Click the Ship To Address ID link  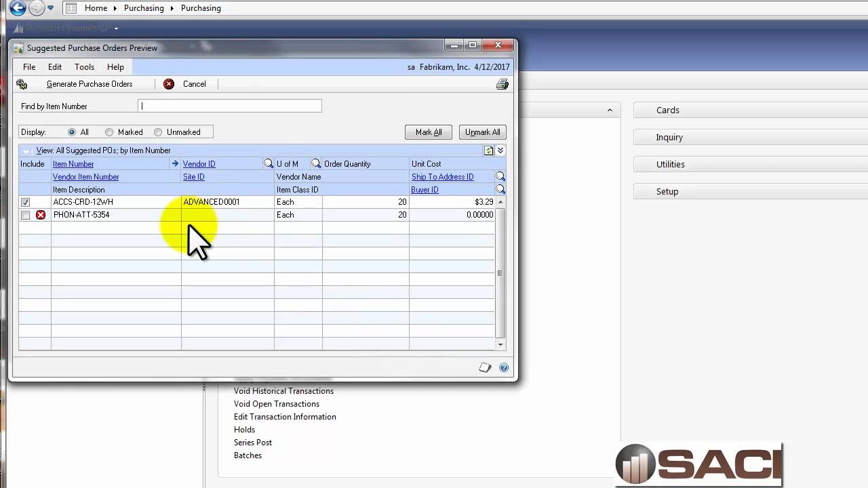click(443, 177)
